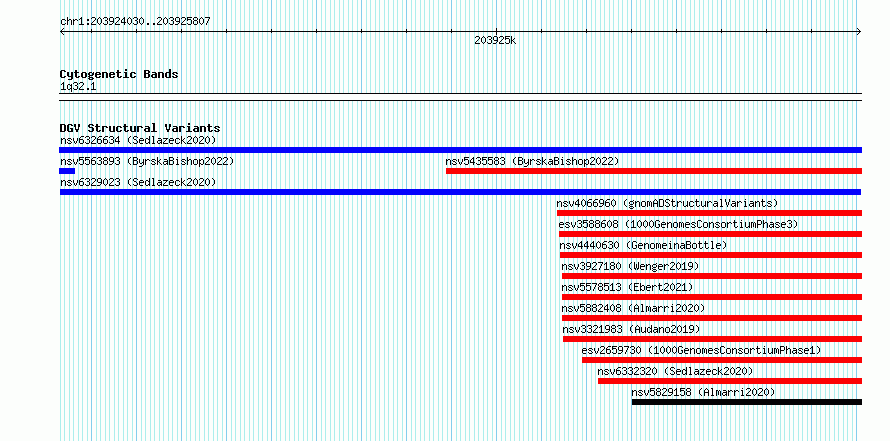This screenshot has width=890, height=441.
Task: Open the nsv5563893 (ByrskaBishop2022) label
Action: (147, 161)
